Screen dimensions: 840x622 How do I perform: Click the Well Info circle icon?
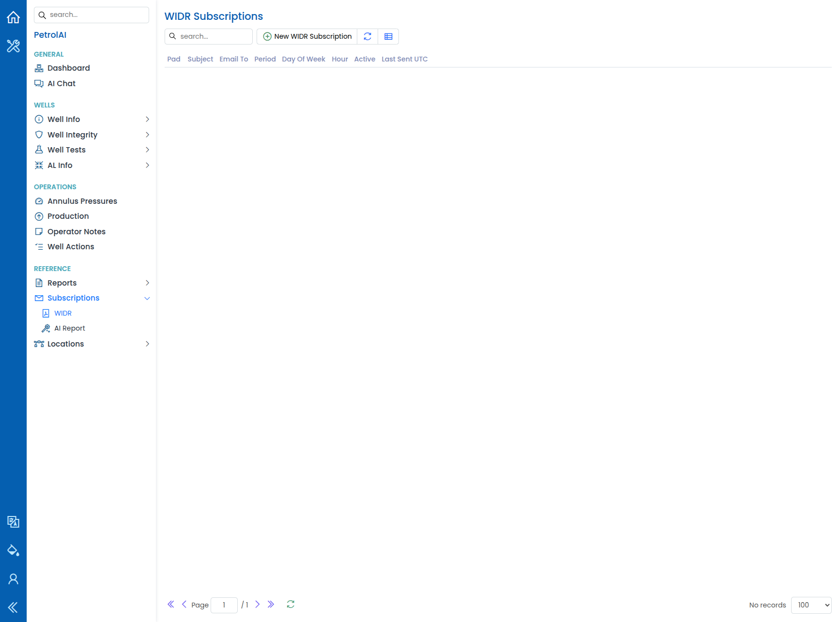[39, 120]
